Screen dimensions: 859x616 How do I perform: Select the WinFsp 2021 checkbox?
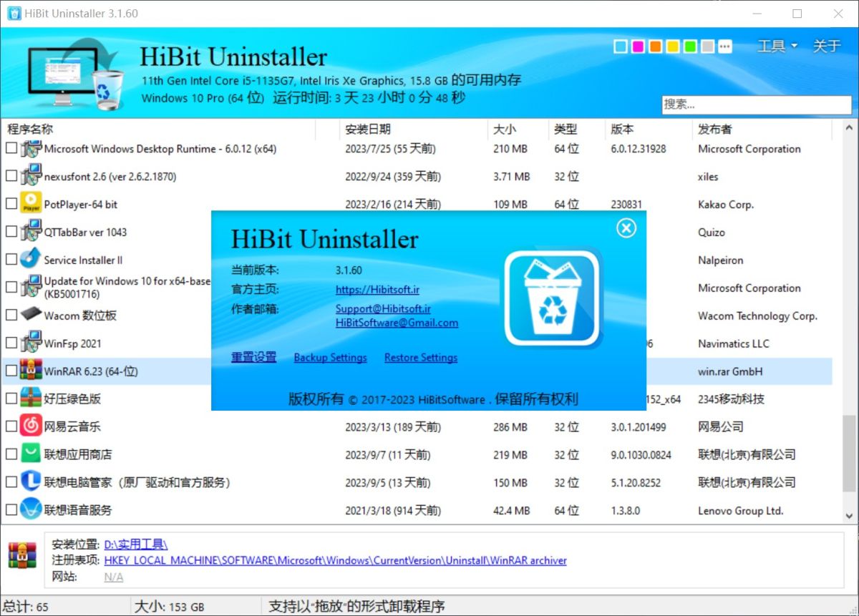coord(11,343)
